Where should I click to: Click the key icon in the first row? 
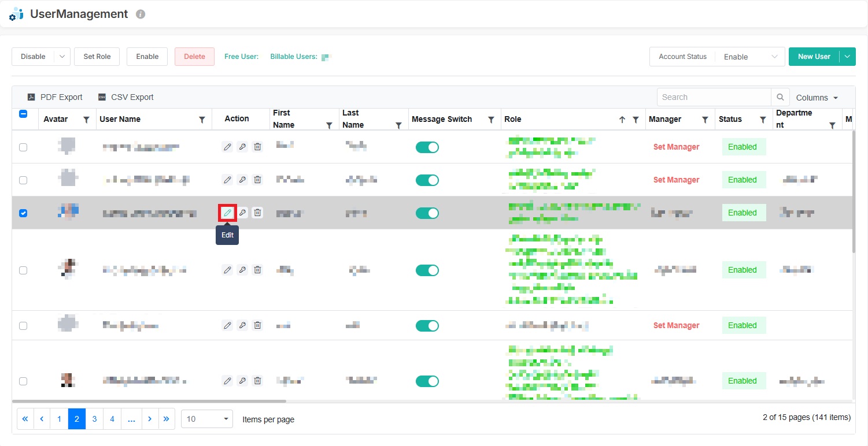pos(242,147)
